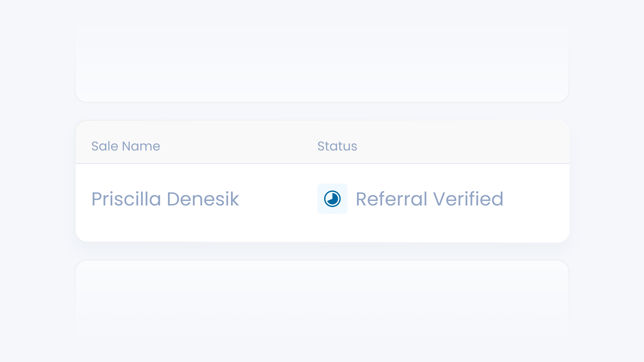Click the word Referral in the status
Viewport: 644px width, 362px height.
(x=391, y=199)
